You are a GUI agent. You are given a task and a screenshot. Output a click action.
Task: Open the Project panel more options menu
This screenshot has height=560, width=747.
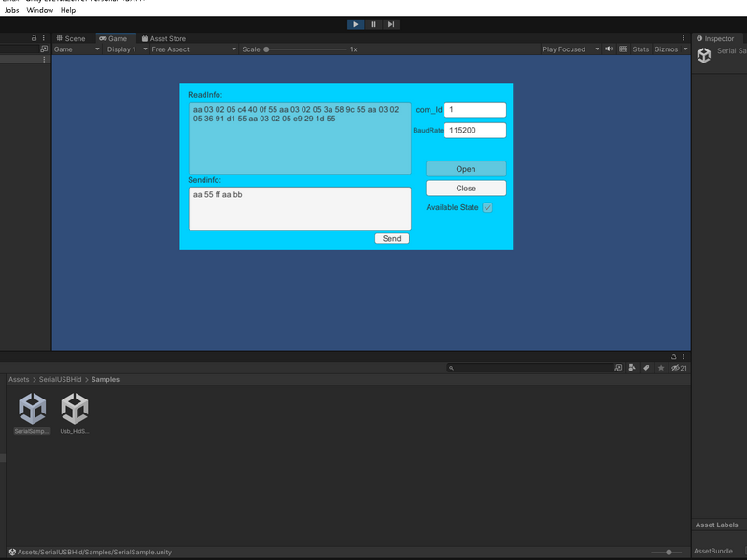(x=684, y=357)
